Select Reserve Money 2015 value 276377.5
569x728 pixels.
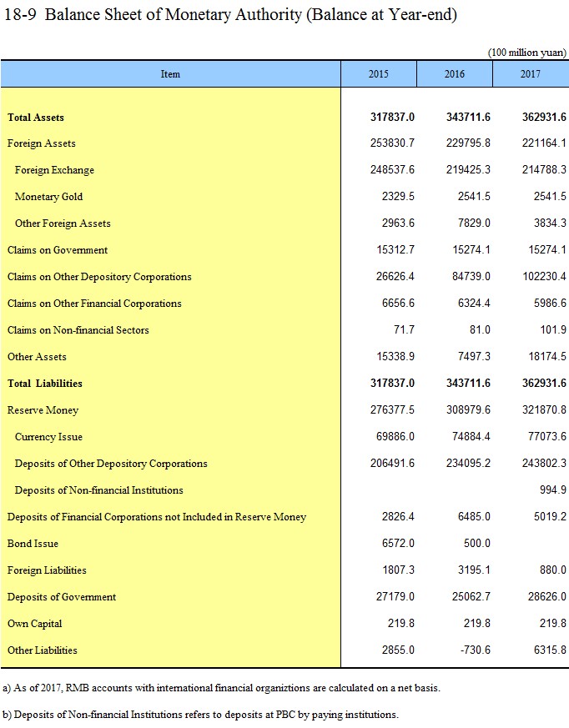pyautogui.click(x=392, y=410)
